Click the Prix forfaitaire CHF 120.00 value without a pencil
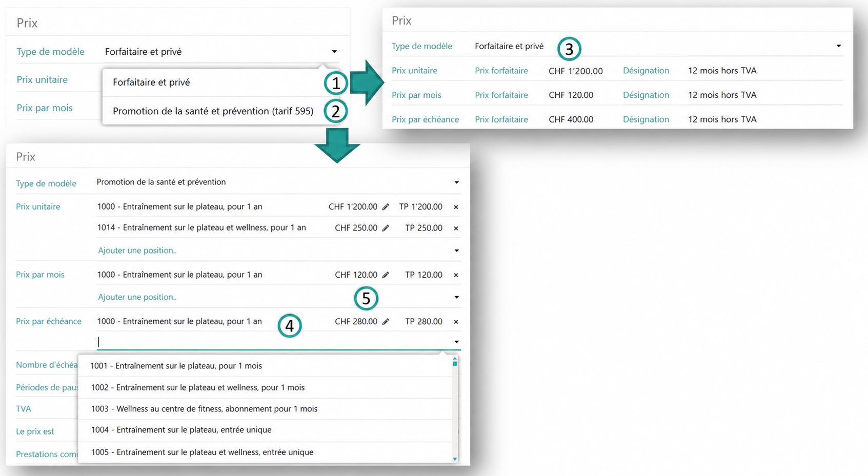Image resolution: width=868 pixels, height=476 pixels. [x=571, y=95]
